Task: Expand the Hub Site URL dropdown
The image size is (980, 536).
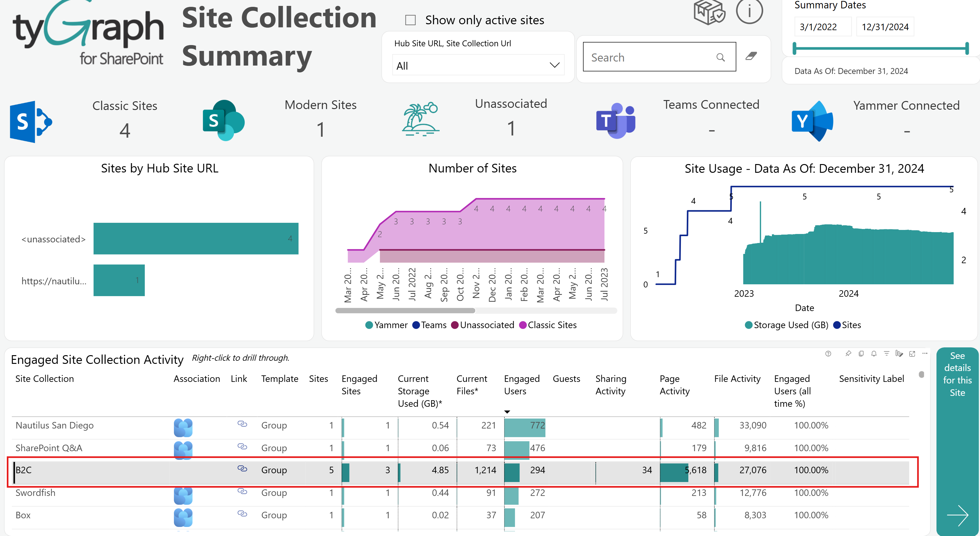Action: pyautogui.click(x=478, y=66)
